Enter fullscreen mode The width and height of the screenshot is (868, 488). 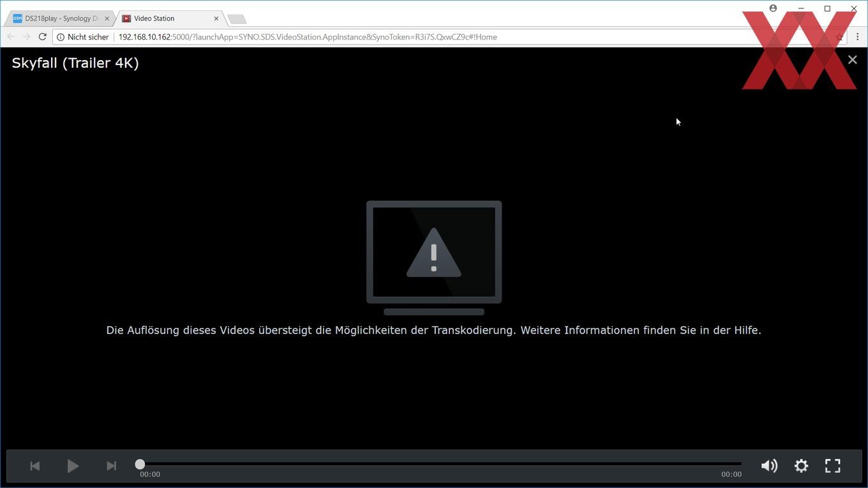[x=833, y=466]
